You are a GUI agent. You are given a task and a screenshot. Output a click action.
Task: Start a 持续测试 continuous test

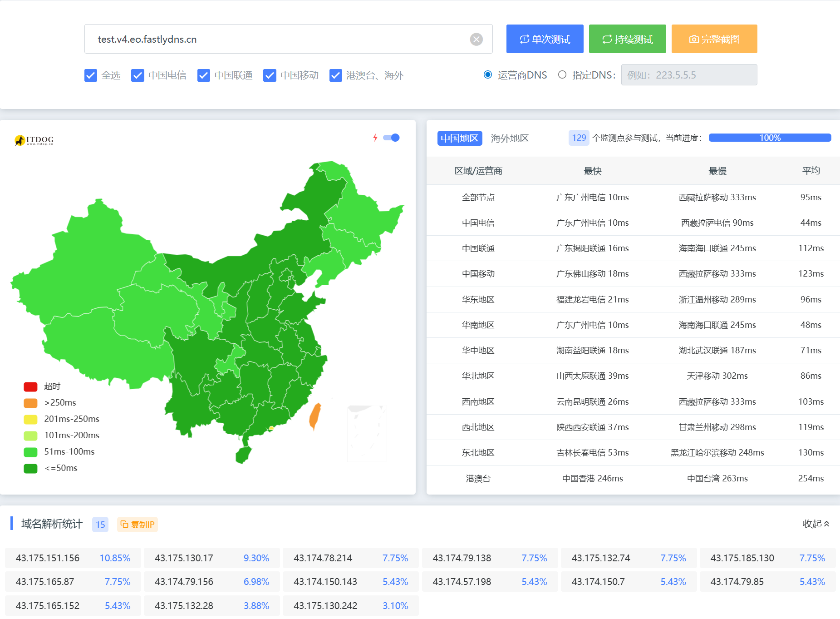627,39
